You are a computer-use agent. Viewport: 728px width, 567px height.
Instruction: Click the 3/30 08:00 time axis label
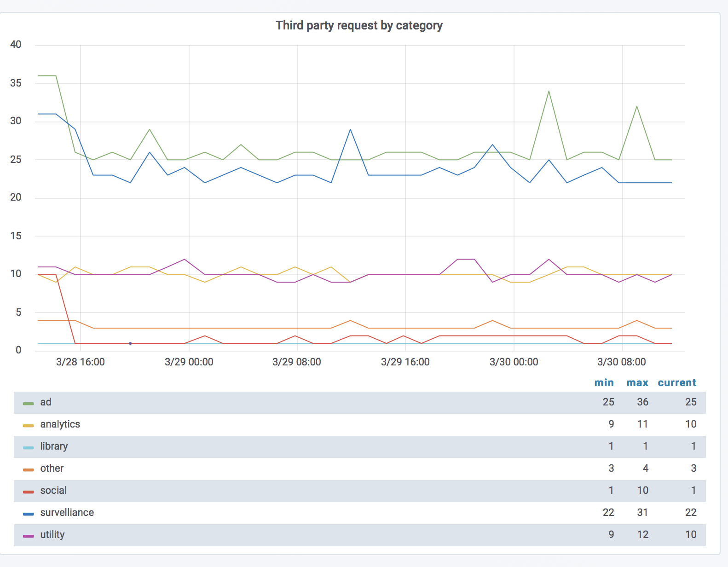pyautogui.click(x=622, y=362)
